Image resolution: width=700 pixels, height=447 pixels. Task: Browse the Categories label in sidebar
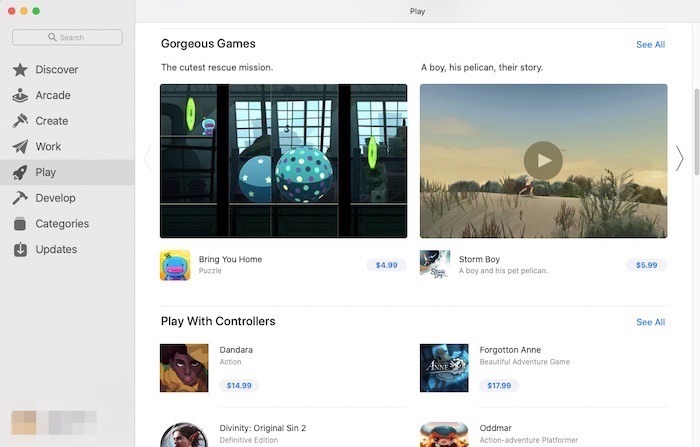(62, 224)
